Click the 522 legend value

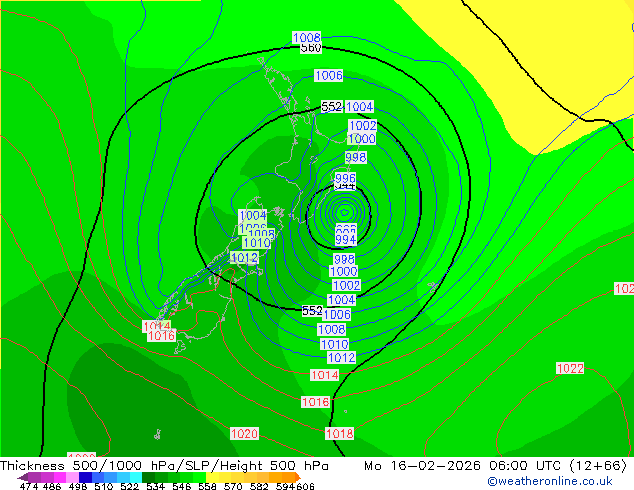tap(129, 486)
